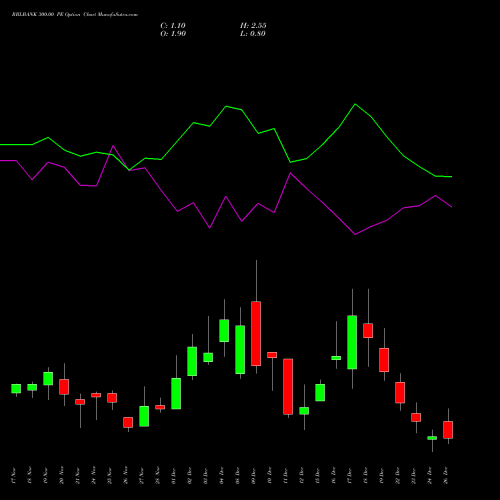Select the low value L: 0.80

[x=253, y=34]
